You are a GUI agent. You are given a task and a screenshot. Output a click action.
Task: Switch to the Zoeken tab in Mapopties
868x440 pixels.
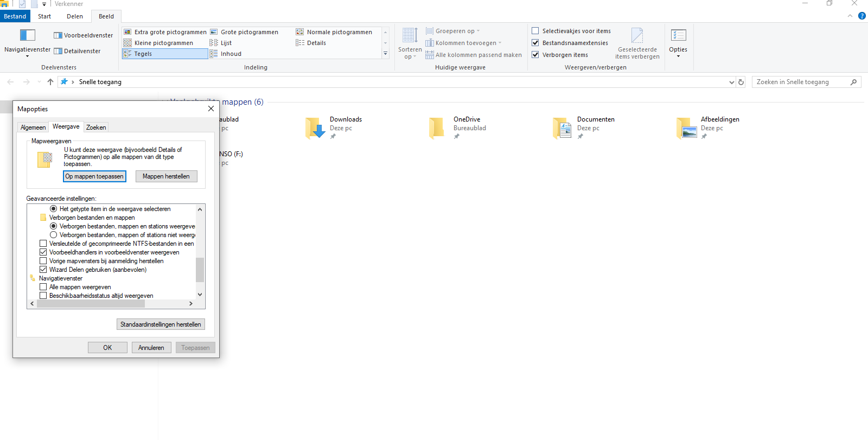[x=96, y=127]
